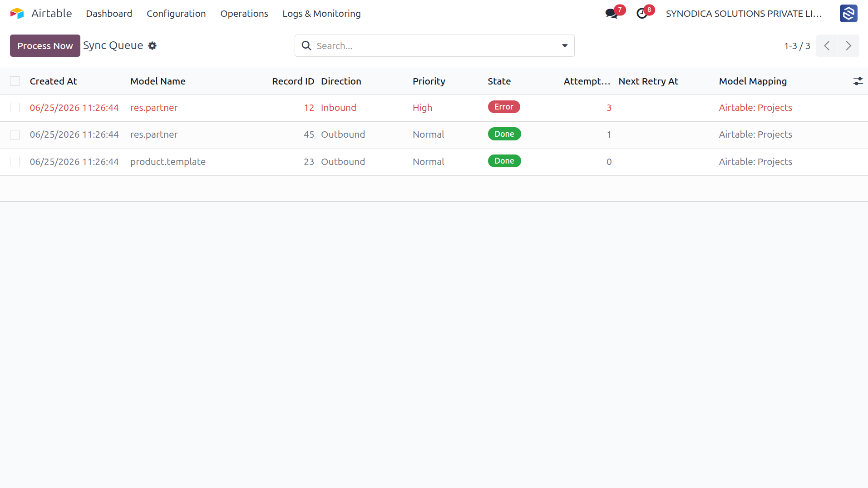The height and width of the screenshot is (488, 868).
Task: Expand the search options dropdown
Action: [564, 45]
